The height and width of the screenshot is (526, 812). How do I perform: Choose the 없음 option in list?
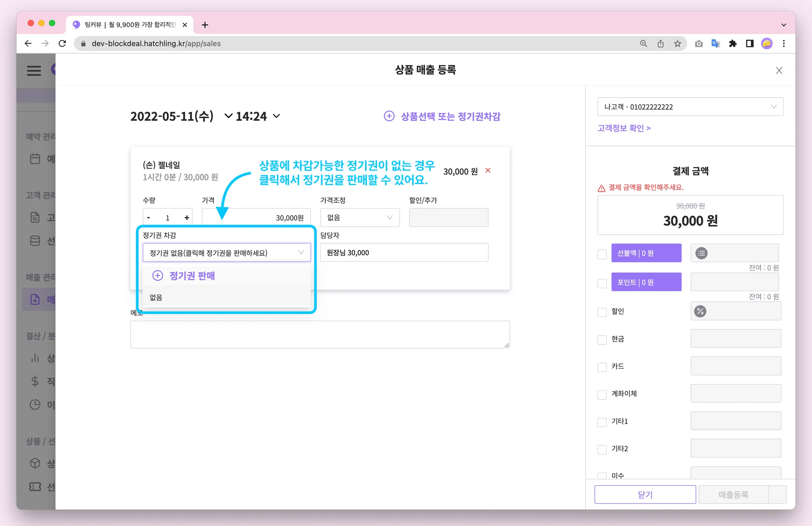pos(156,298)
